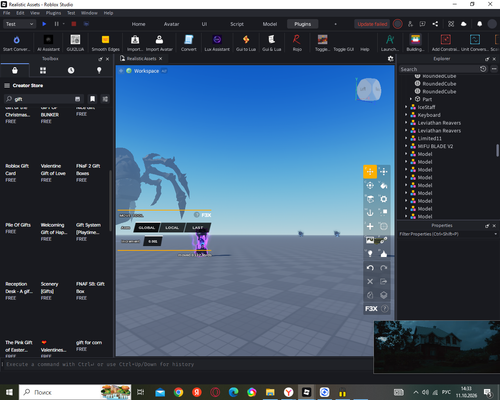Open the Test mode dropdown
The image size is (500, 400).
coord(19,24)
